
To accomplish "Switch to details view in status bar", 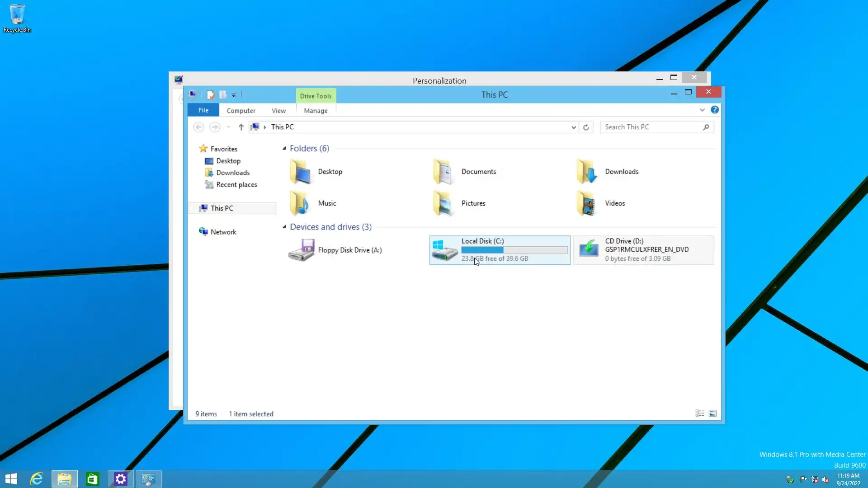I will click(x=700, y=413).
